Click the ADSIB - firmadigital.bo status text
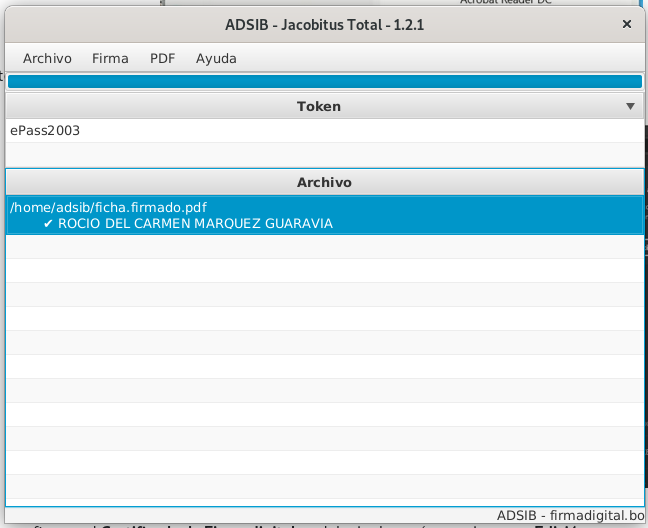The height and width of the screenshot is (528, 648). [x=570, y=516]
